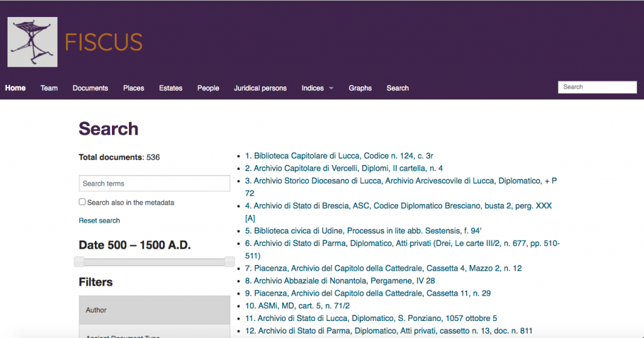
Task: Grab the left date slider handle
Action: pos(79,261)
